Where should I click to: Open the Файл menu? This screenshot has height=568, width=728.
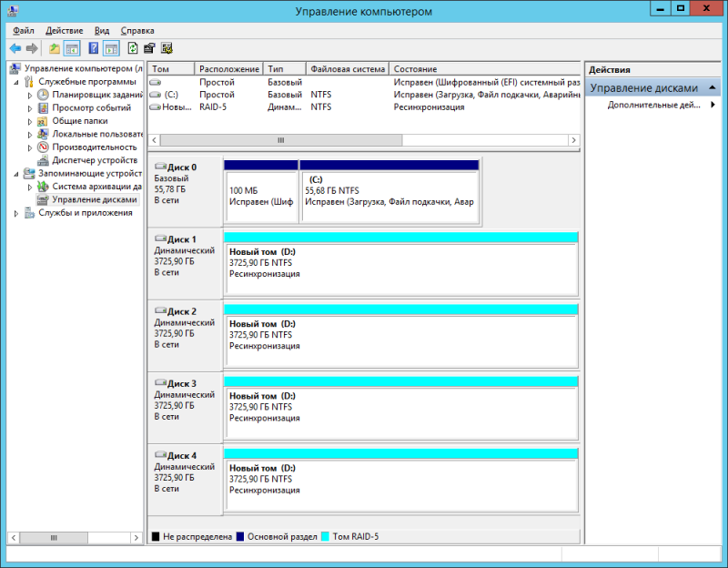click(x=24, y=31)
